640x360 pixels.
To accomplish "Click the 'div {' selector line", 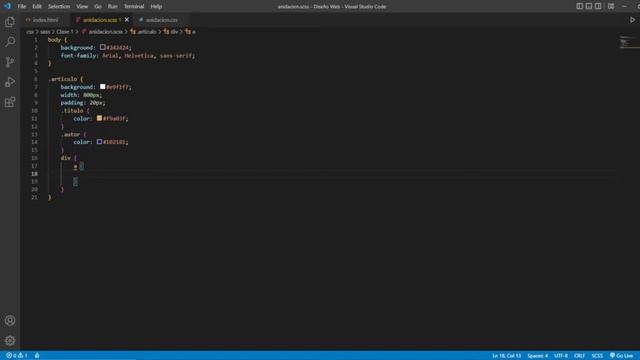I will (69, 158).
